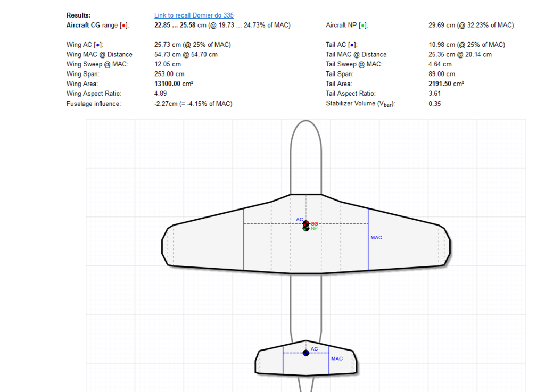Click the blue AC label above the tail marker

(314, 349)
